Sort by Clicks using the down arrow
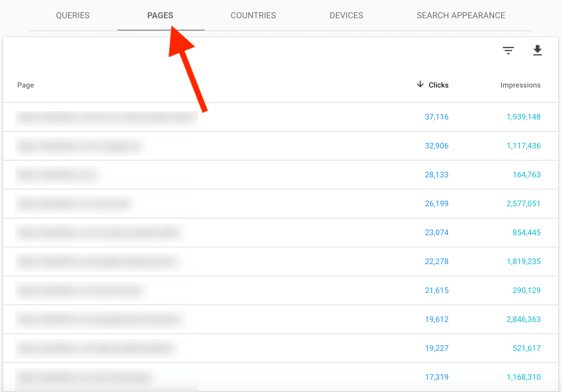This screenshot has width=562, height=392. tap(420, 84)
